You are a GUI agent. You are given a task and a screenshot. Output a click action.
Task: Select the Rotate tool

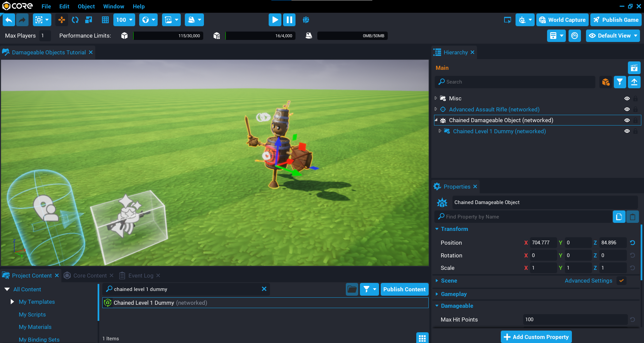75,20
